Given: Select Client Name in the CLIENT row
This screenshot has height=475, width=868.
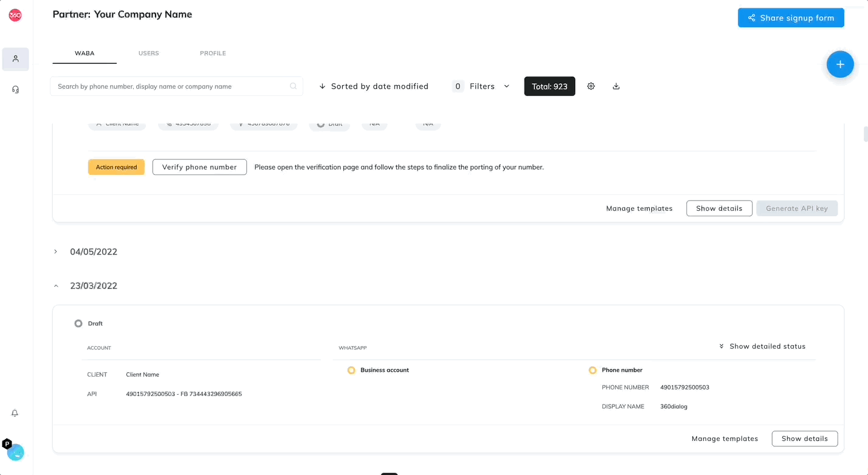Looking at the screenshot, I should click(x=142, y=375).
